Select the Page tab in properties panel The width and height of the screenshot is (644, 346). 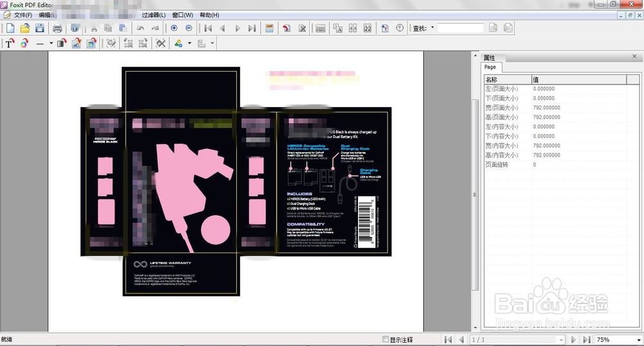tap(490, 67)
